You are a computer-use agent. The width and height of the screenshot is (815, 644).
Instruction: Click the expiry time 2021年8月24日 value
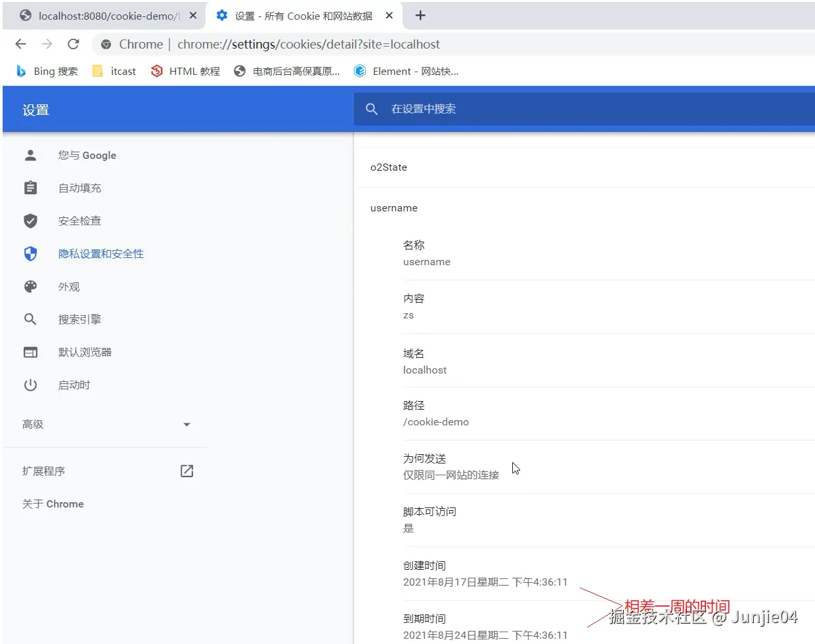point(485,635)
